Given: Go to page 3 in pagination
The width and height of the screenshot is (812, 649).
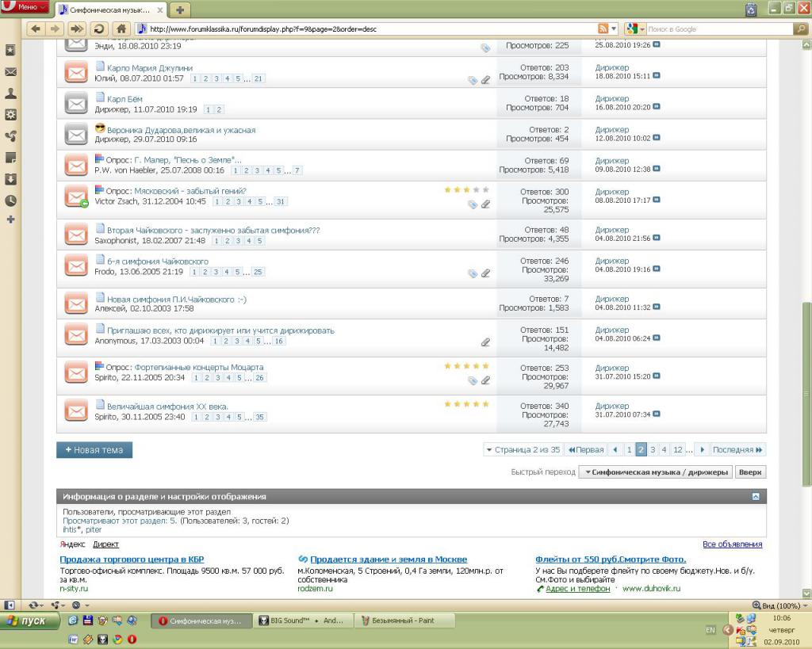Looking at the screenshot, I should 653,449.
